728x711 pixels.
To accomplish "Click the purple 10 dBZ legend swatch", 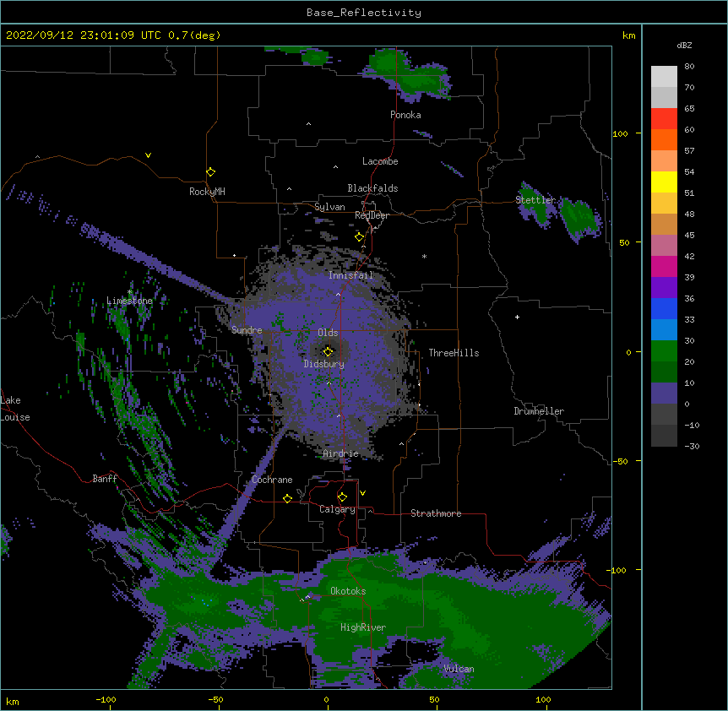I will coord(664,393).
